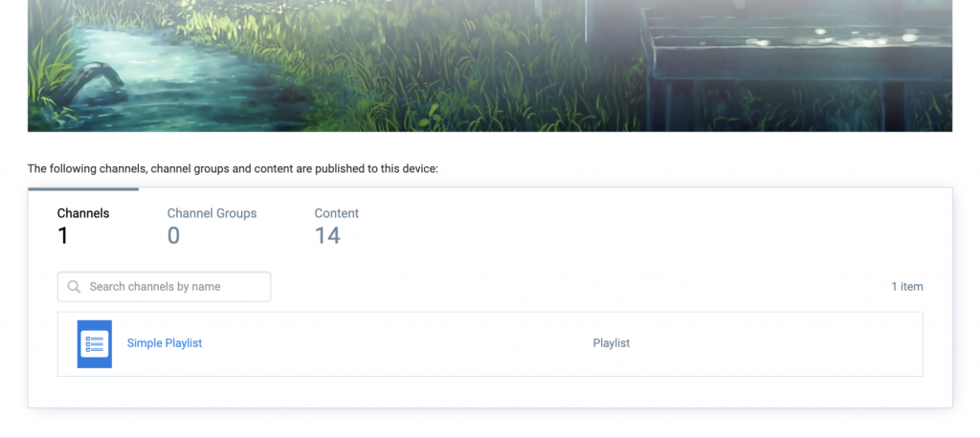Click the active tab indicator bar above Channels
The width and height of the screenshot is (980, 438).
[x=83, y=188]
